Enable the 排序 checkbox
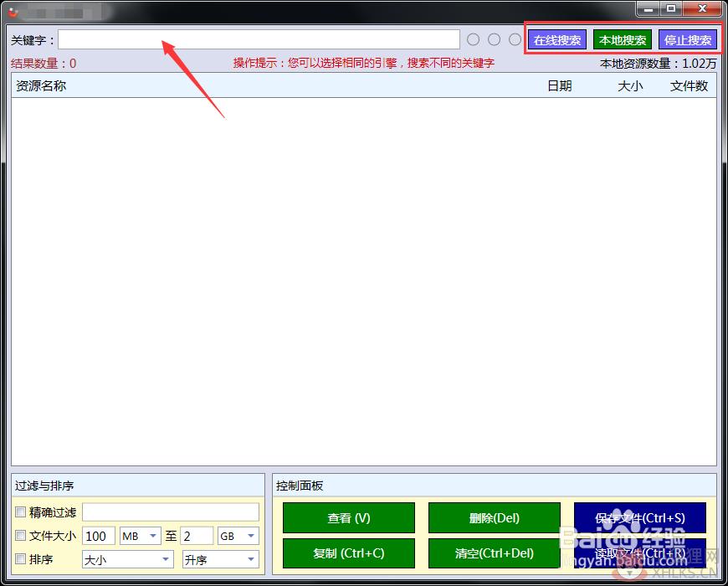Image resolution: width=728 pixels, height=586 pixels. (20, 558)
